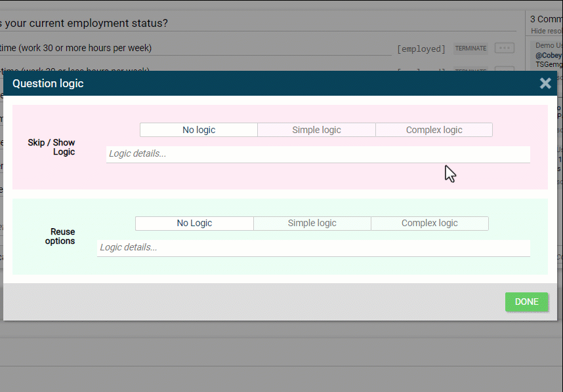
Task: Click TERMINATE tag on the employed answer row
Action: tap(470, 49)
